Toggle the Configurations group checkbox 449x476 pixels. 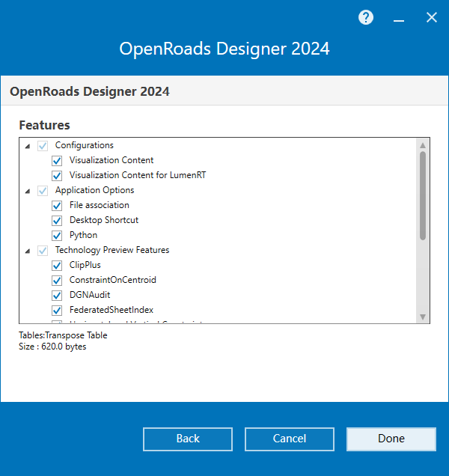pyautogui.click(x=43, y=146)
